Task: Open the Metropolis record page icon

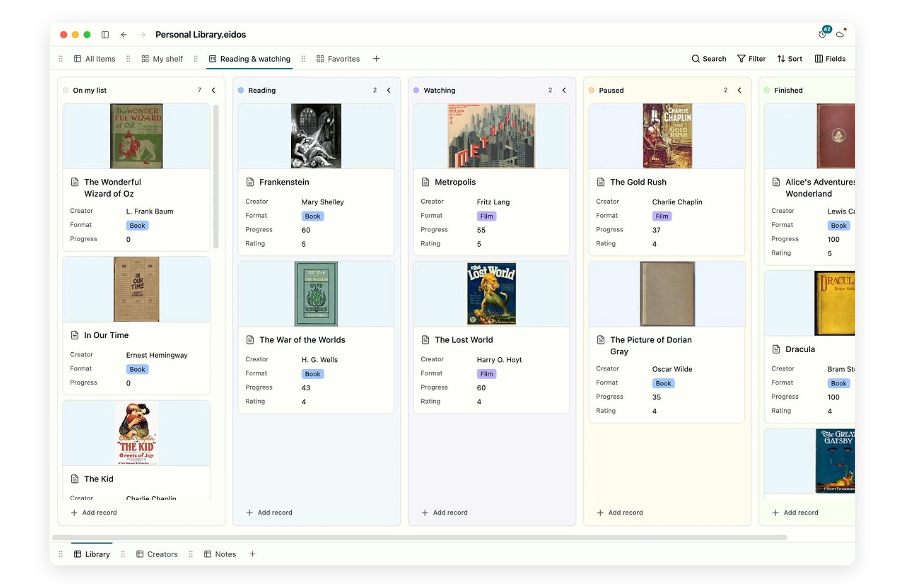Action: click(425, 182)
